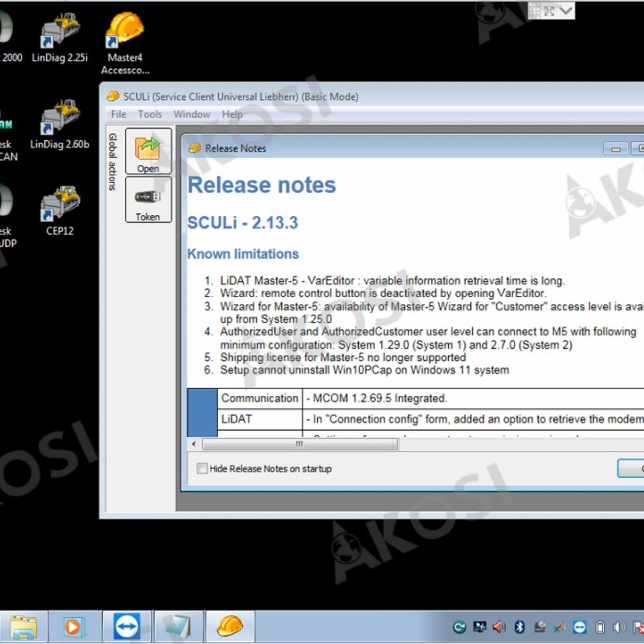This screenshot has width=644, height=644.
Task: Click limitation 6 about Win10PCap uninstall
Action: tap(365, 370)
